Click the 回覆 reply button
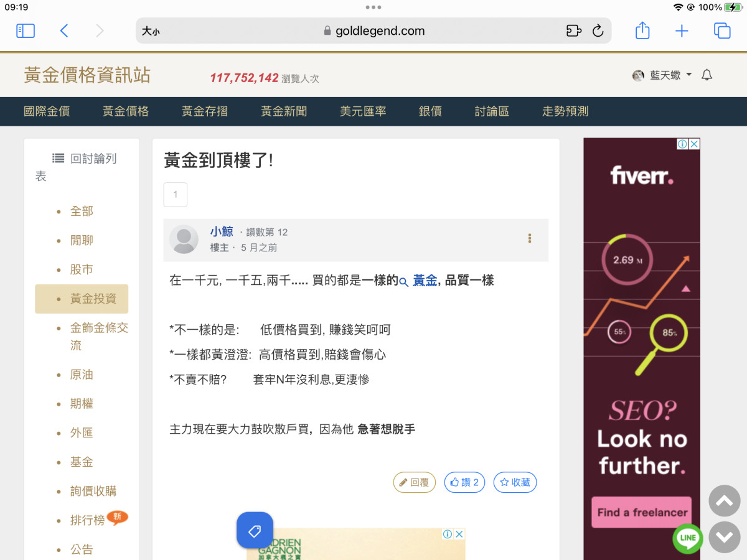The width and height of the screenshot is (747, 560). tap(415, 482)
